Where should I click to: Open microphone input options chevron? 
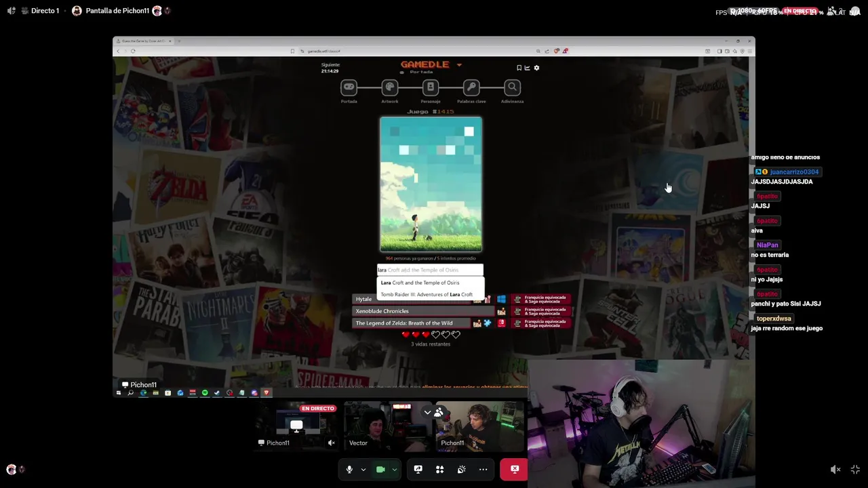363,469
